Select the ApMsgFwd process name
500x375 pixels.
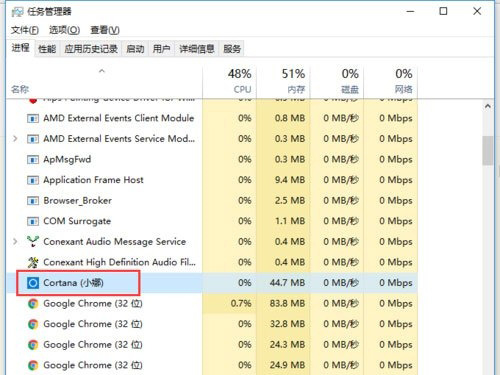(67, 160)
